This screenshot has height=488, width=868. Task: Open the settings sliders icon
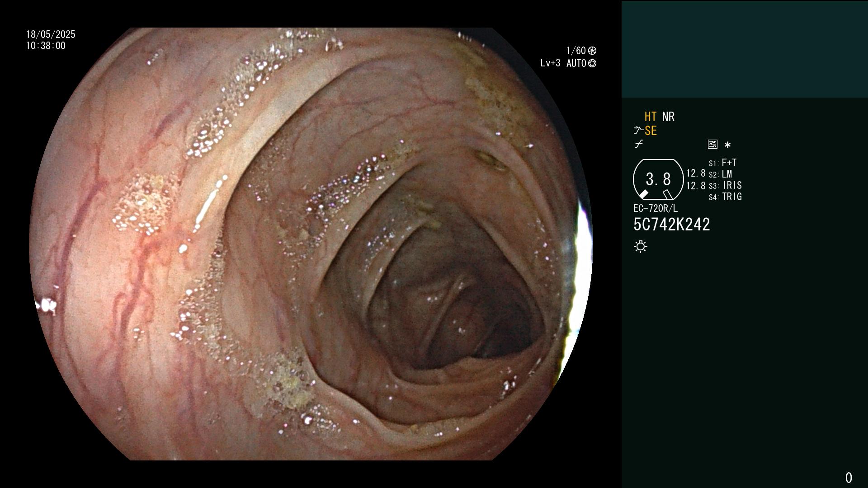712,144
